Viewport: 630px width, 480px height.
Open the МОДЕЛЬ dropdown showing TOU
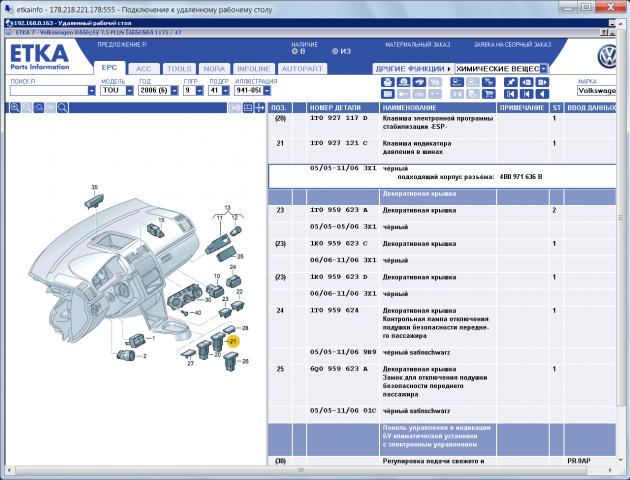click(129, 91)
